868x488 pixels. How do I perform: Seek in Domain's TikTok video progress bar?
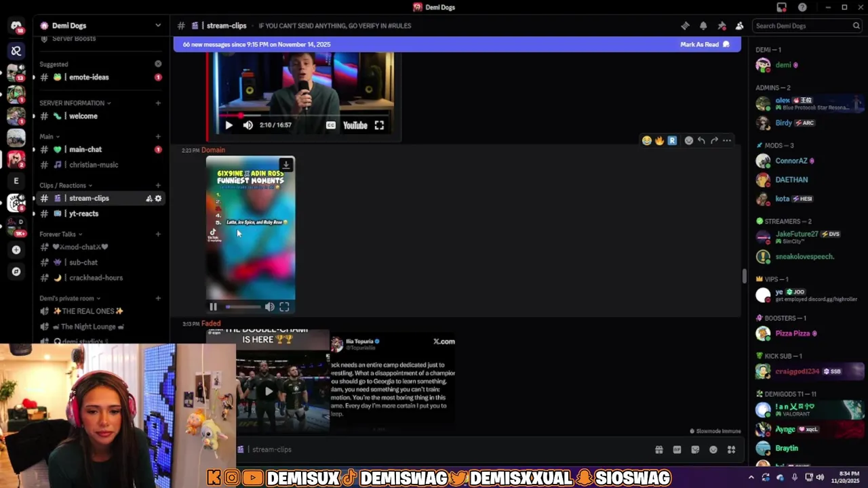[243, 307]
